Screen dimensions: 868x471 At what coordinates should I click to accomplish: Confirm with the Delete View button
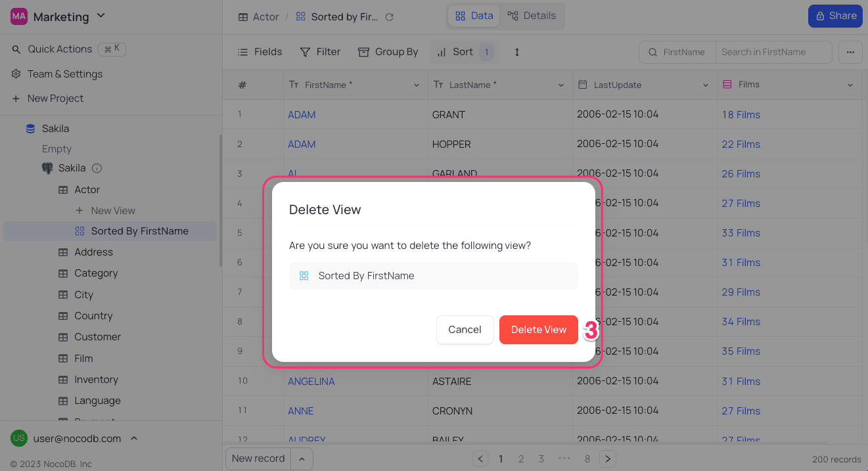538,330
